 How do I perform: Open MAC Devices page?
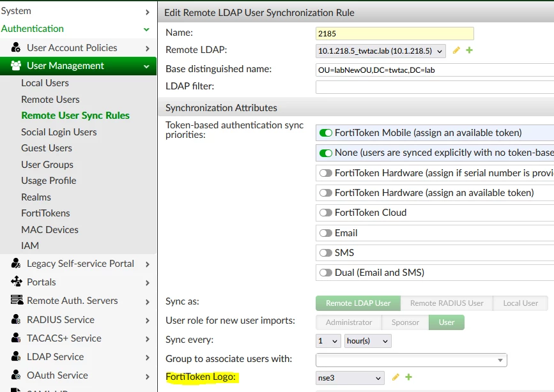click(x=50, y=230)
